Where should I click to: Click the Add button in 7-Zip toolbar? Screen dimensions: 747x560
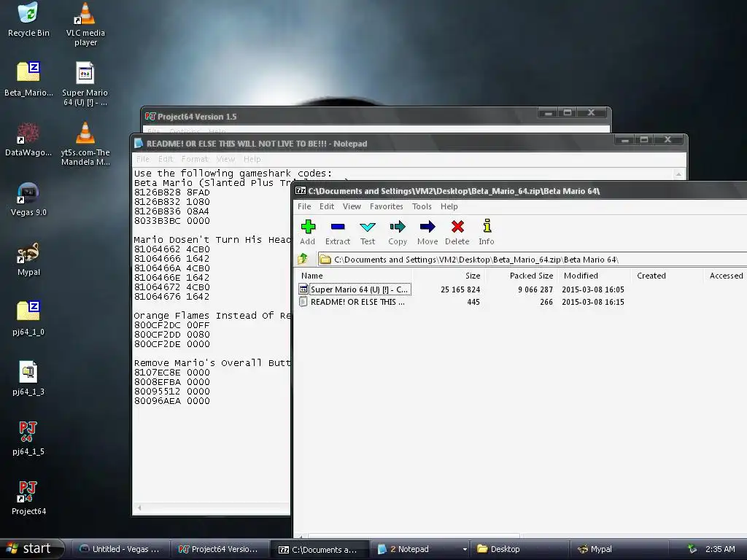click(308, 232)
